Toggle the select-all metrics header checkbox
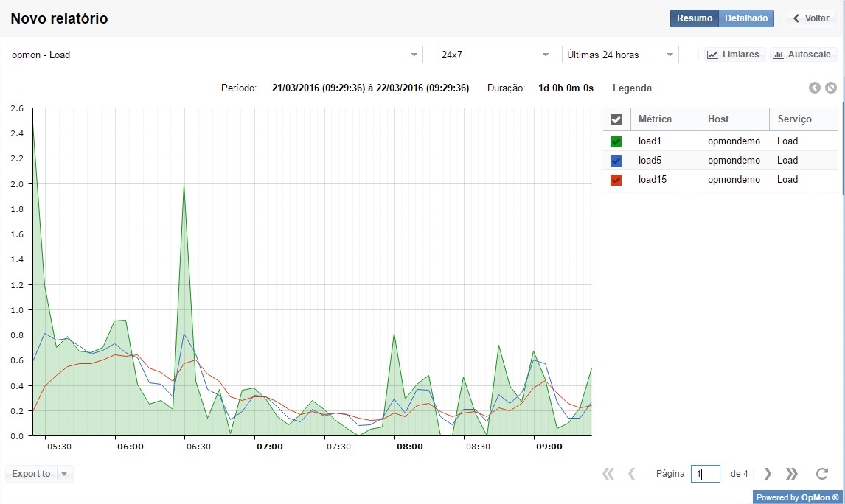Image resolution: width=845 pixels, height=504 pixels. pos(616,119)
